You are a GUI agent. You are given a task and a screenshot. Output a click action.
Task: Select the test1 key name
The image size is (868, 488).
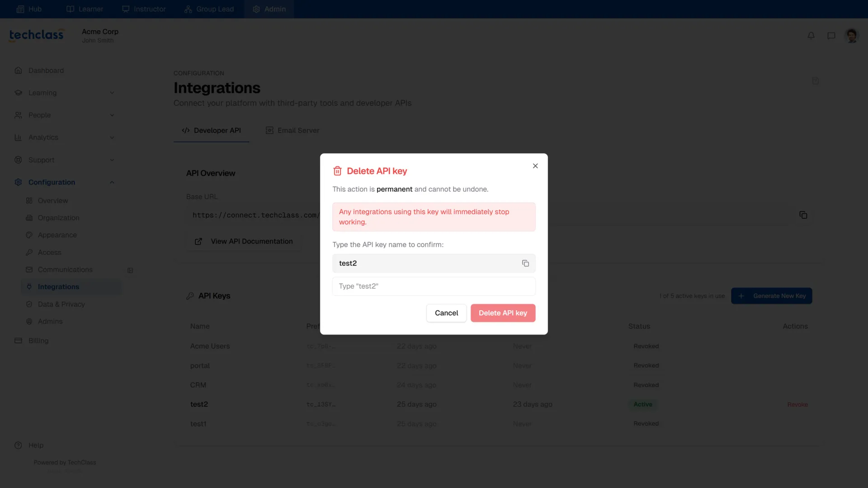click(198, 424)
